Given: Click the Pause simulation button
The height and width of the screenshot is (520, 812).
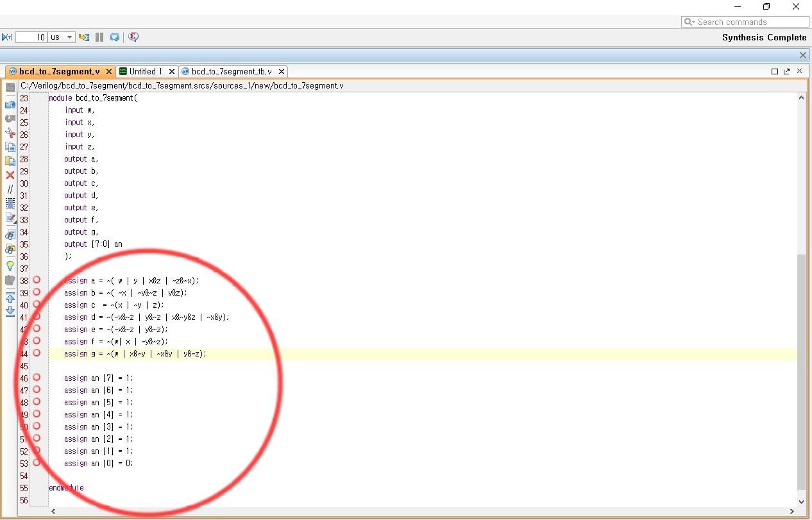Looking at the screenshot, I should click(x=99, y=37).
